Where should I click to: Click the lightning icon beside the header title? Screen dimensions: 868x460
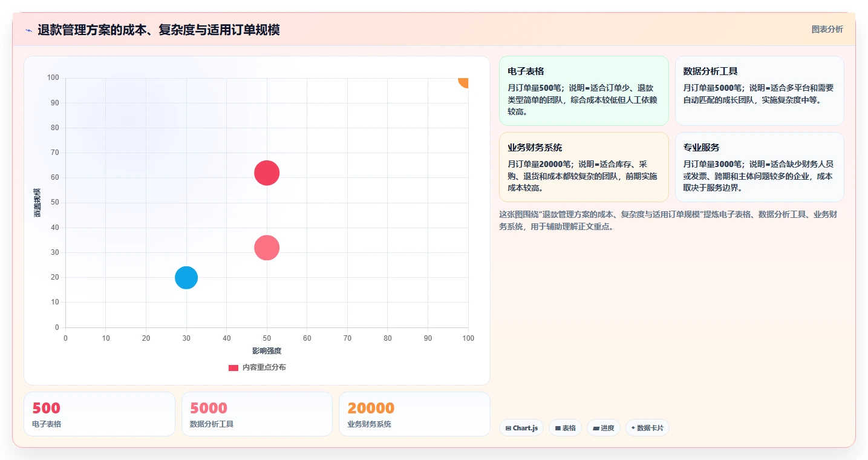pos(28,30)
